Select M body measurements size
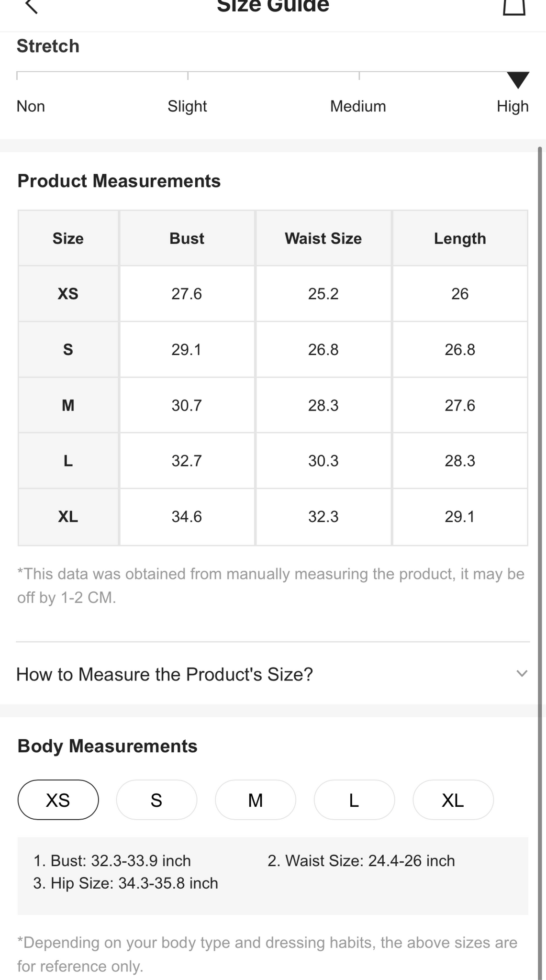Image resolution: width=546 pixels, height=980 pixels. (x=256, y=800)
